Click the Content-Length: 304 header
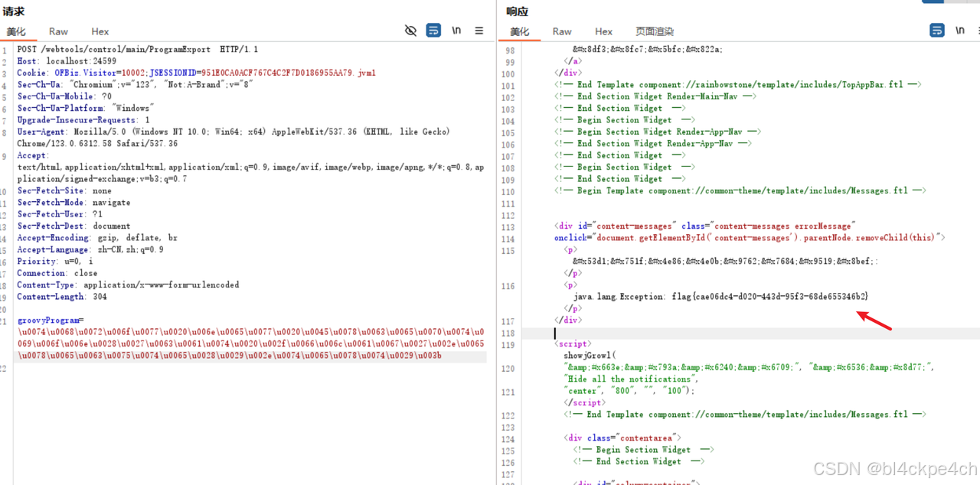 click(62, 297)
